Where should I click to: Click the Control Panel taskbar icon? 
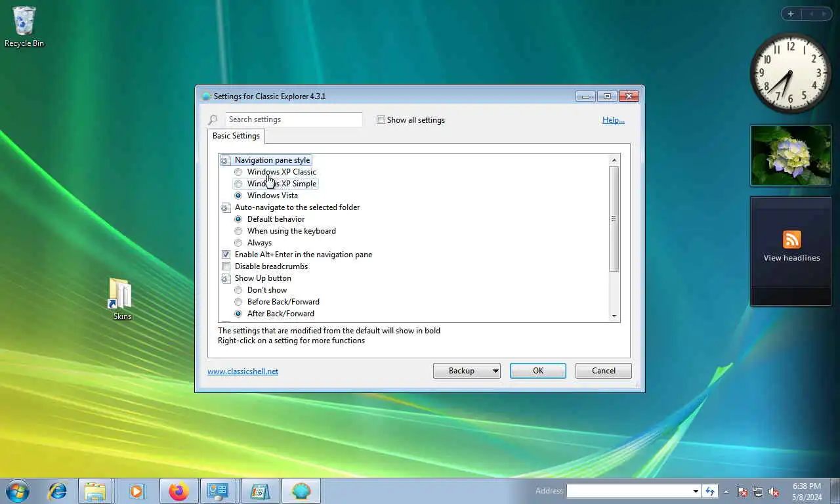(x=218, y=491)
